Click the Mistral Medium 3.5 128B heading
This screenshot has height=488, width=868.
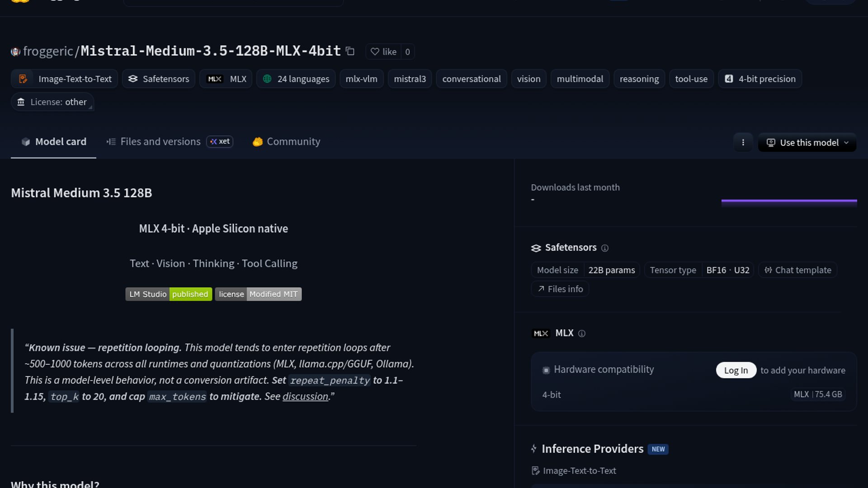click(81, 193)
